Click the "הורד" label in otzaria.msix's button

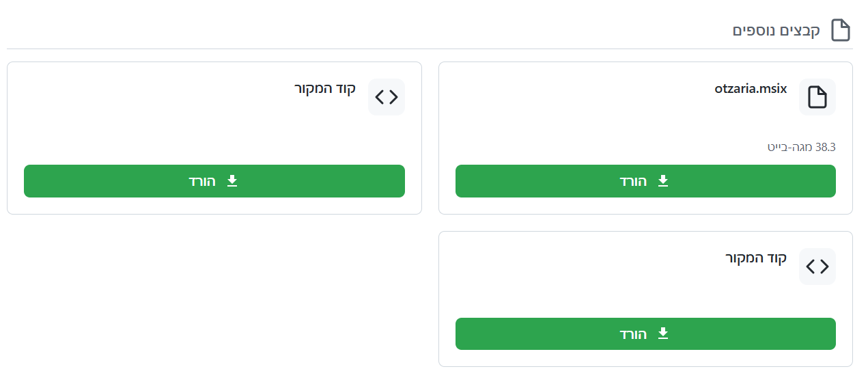click(x=633, y=181)
